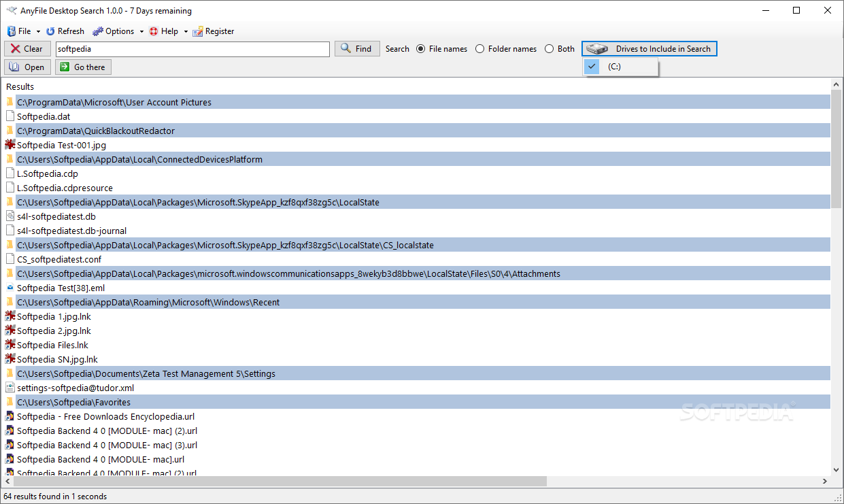Click the Clear button

(27, 49)
